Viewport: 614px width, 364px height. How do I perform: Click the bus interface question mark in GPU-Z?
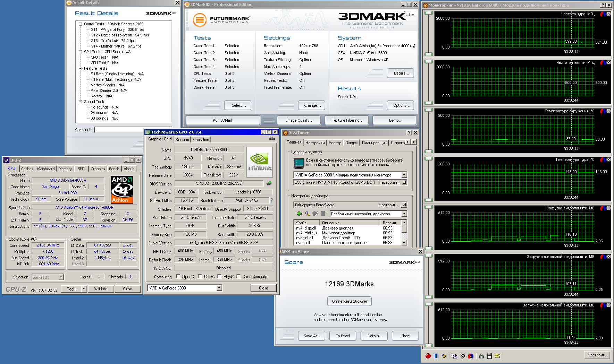pos(272,200)
